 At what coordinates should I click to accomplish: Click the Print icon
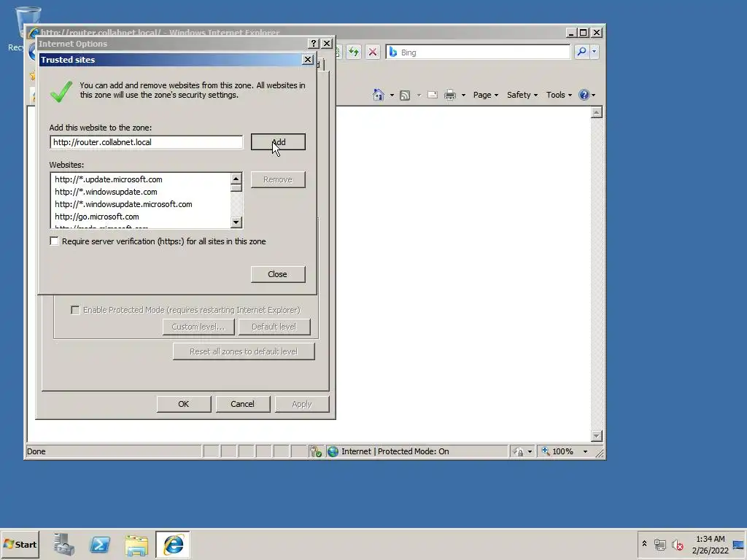[x=450, y=95]
